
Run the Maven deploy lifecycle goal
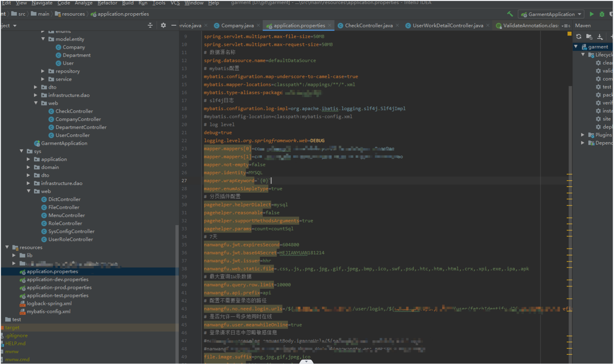coord(604,127)
